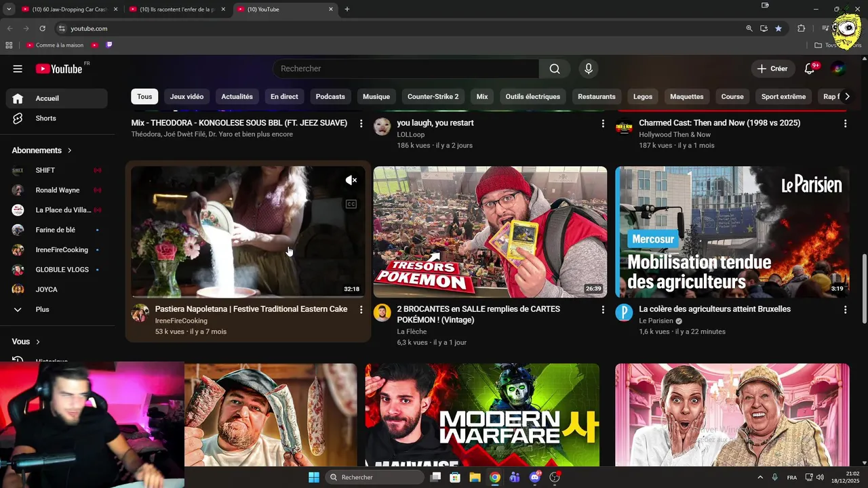Open the Comme à la maison bookmark

[55, 45]
